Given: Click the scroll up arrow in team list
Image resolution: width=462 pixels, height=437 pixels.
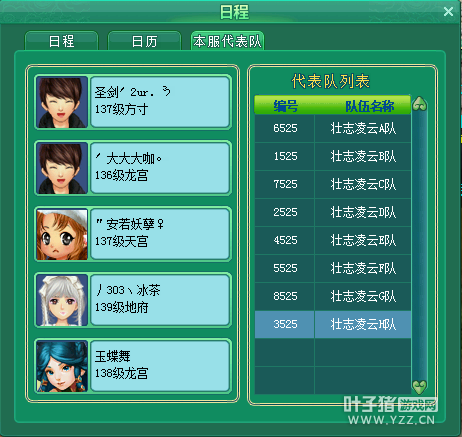Looking at the screenshot, I should pyautogui.click(x=420, y=104).
